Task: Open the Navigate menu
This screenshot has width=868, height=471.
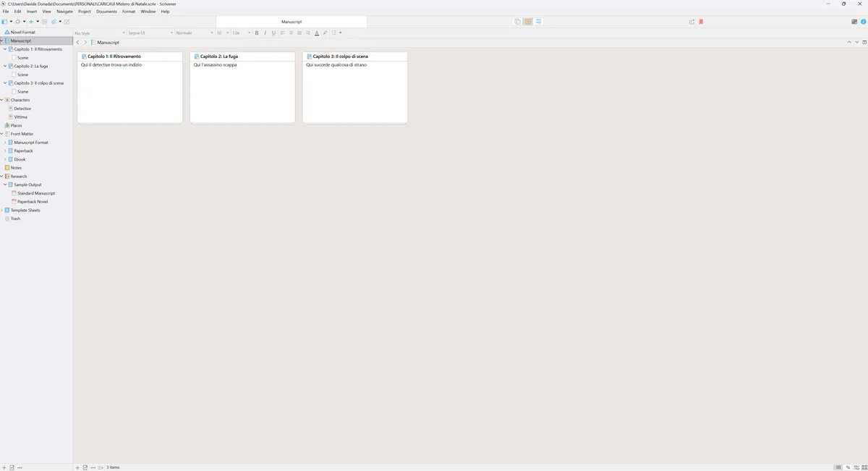Action: (64, 12)
